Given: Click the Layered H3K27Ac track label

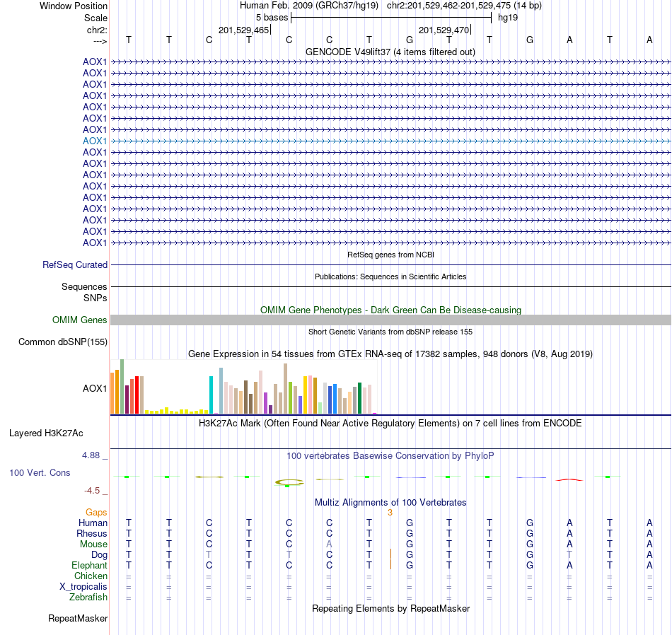Looking at the screenshot, I should tap(46, 433).
